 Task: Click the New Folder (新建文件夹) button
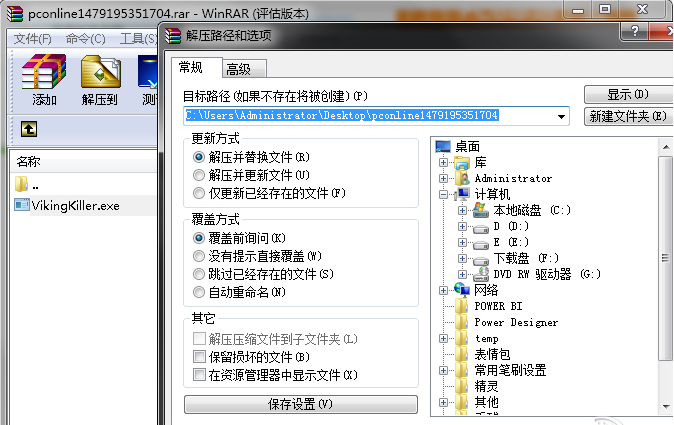point(627,117)
